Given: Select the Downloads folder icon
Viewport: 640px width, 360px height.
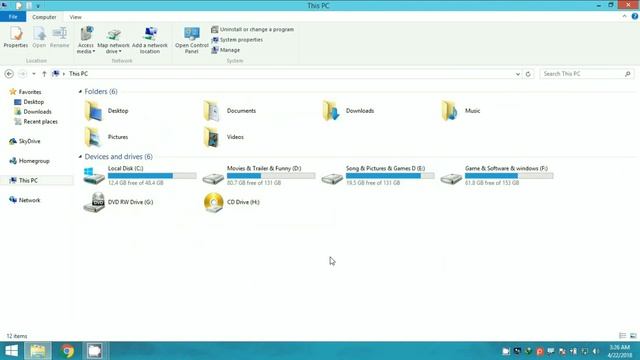Looking at the screenshot, I should point(331,111).
